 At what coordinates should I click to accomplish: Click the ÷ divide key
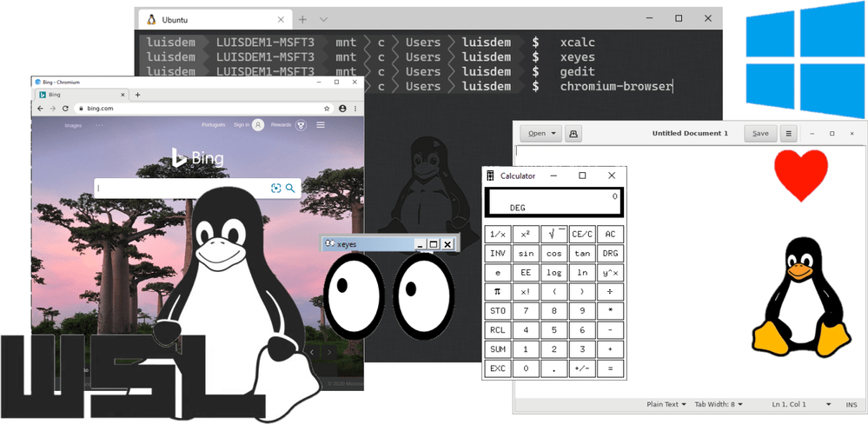[x=611, y=292]
